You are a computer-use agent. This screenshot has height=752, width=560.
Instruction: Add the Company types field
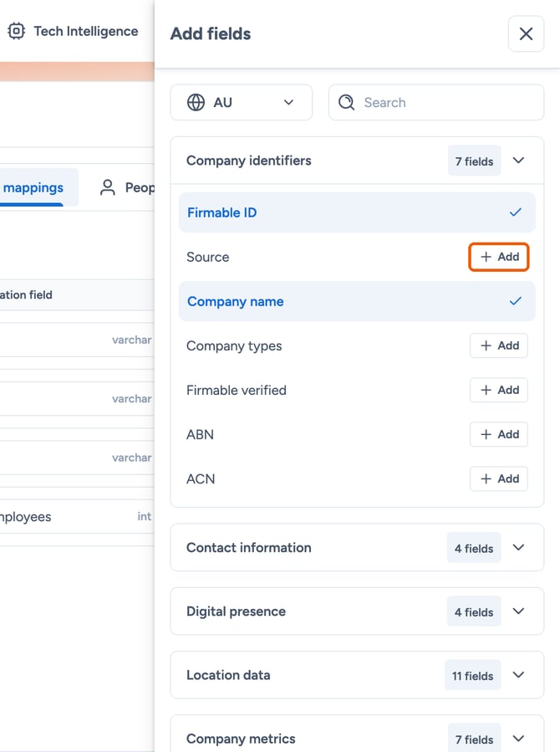point(499,345)
